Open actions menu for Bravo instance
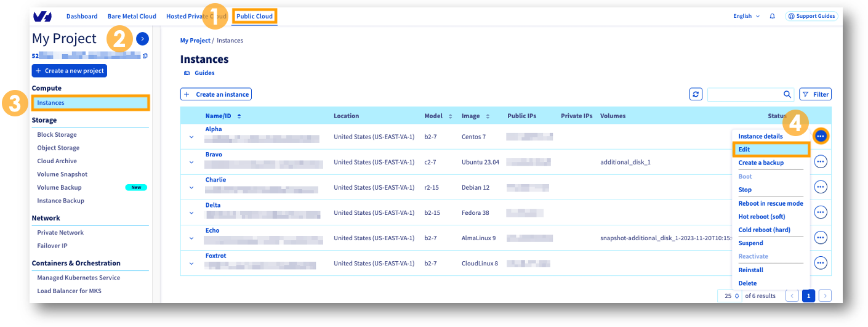The image size is (868, 327). (821, 161)
